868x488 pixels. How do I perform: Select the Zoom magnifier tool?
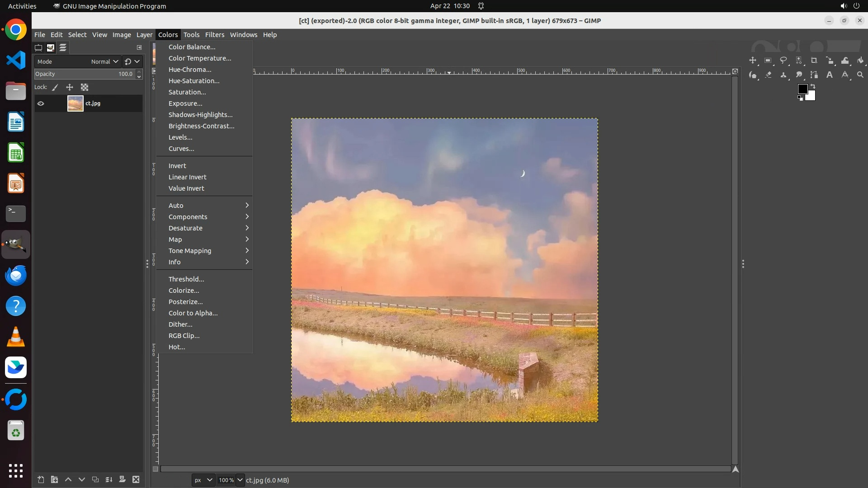860,75
